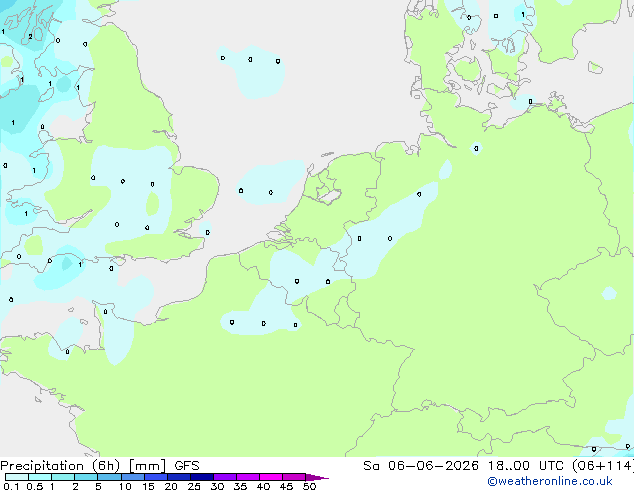Click the 5 mm legend color swatch
Viewport: 634px width, 490px height.
pyautogui.click(x=109, y=477)
